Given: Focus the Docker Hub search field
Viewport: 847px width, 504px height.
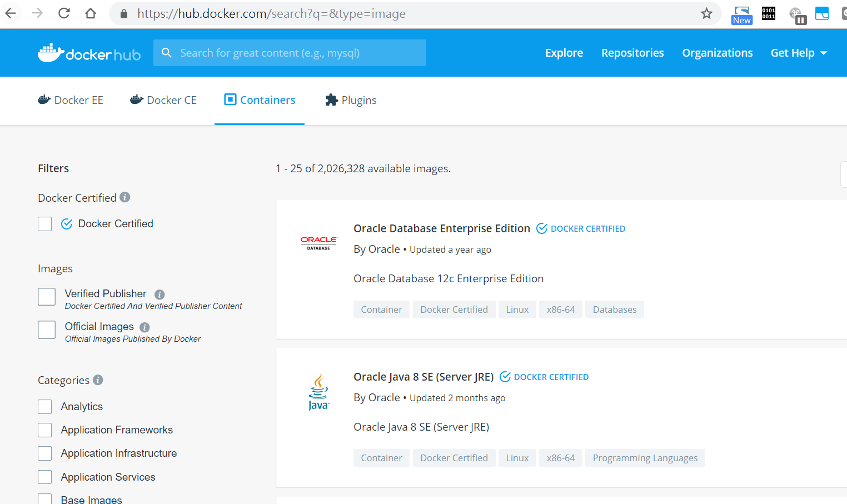Looking at the screenshot, I should pyautogui.click(x=290, y=53).
